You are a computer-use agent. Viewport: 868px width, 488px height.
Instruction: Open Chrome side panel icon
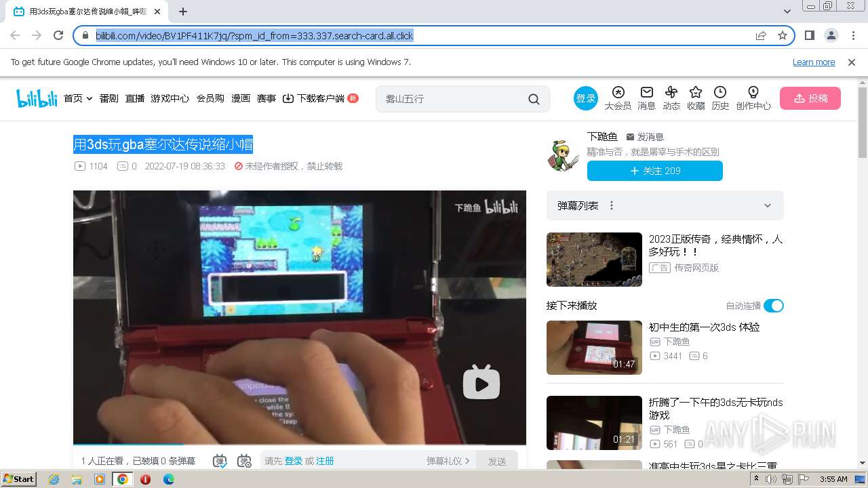point(810,35)
